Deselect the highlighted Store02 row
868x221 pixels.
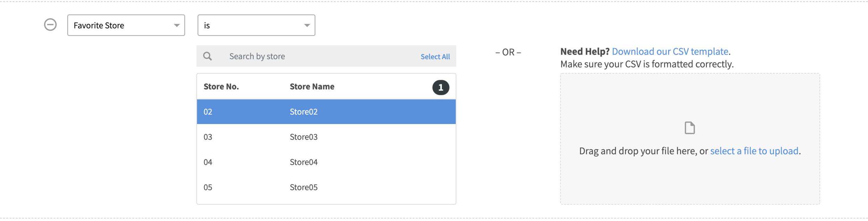pos(326,112)
